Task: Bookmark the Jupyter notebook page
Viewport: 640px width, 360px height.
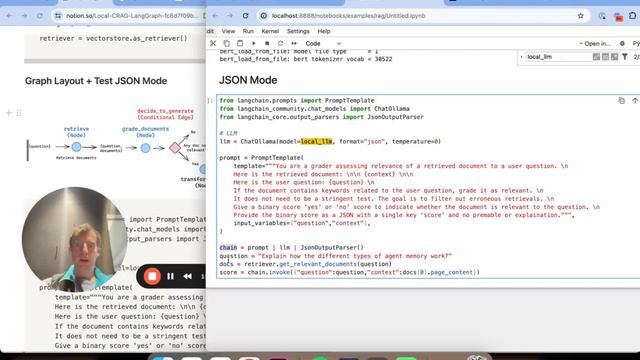Action: [580, 16]
